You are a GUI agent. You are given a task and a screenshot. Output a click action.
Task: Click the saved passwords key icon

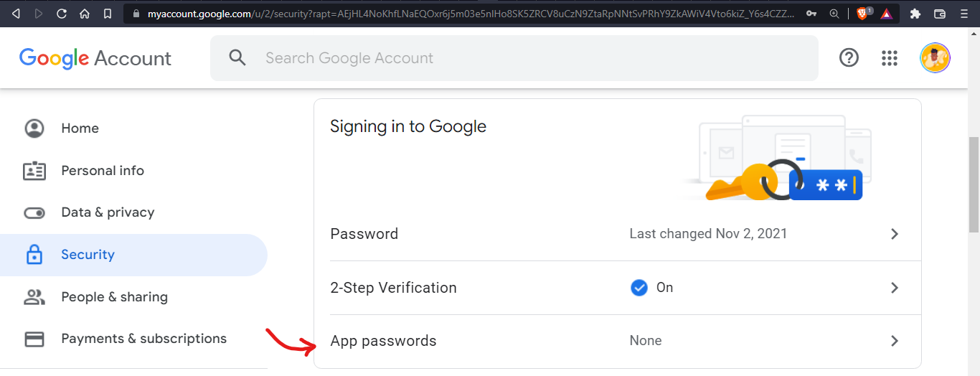coord(811,14)
